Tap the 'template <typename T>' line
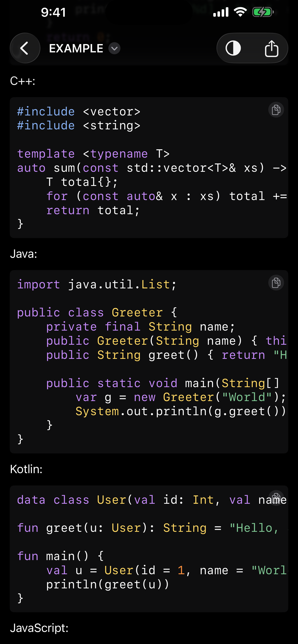This screenshot has width=298, height=644. pyautogui.click(x=93, y=154)
